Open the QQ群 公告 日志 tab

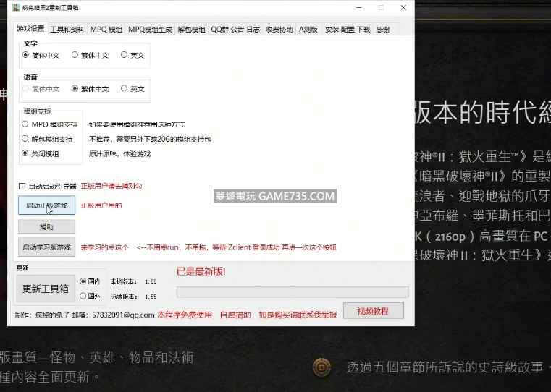pyautogui.click(x=235, y=30)
